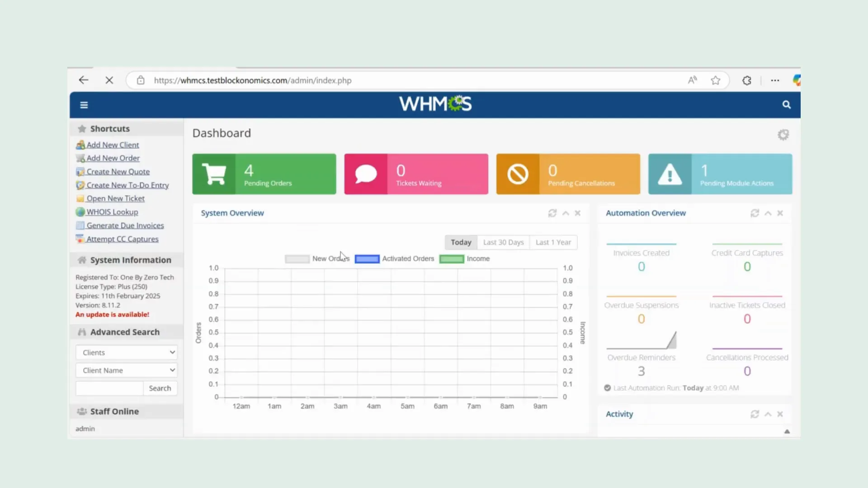Click the Shortcuts sidebar heading

(110, 129)
